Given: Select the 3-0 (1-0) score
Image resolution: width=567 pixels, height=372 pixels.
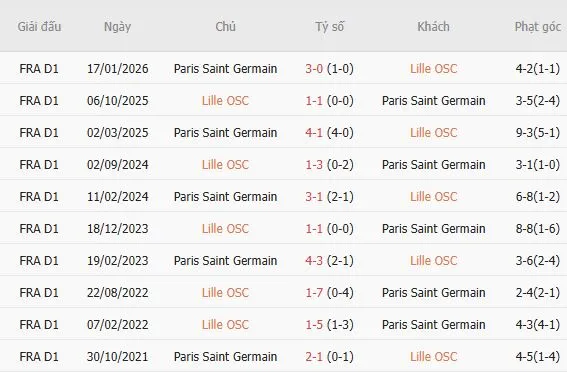Looking at the screenshot, I should (329, 69).
